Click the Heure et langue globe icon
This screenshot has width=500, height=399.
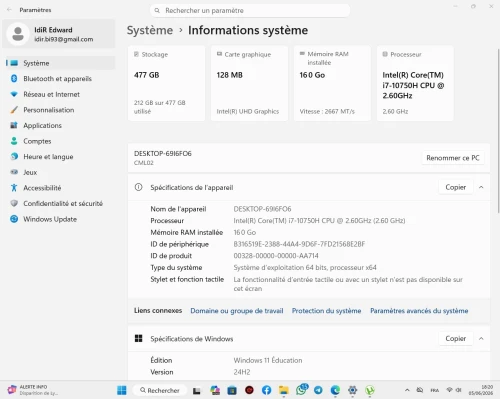pyautogui.click(x=14, y=156)
